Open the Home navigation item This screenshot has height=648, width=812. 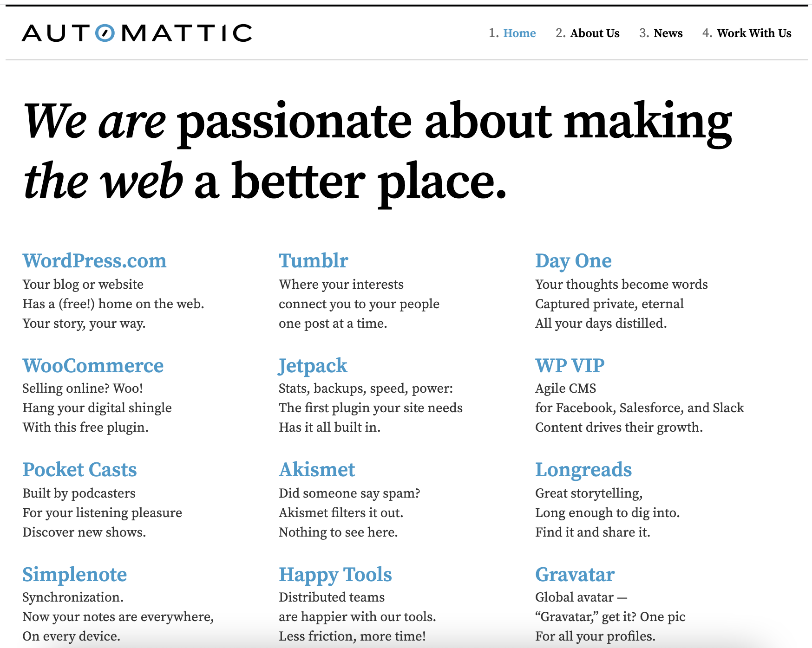(x=519, y=33)
